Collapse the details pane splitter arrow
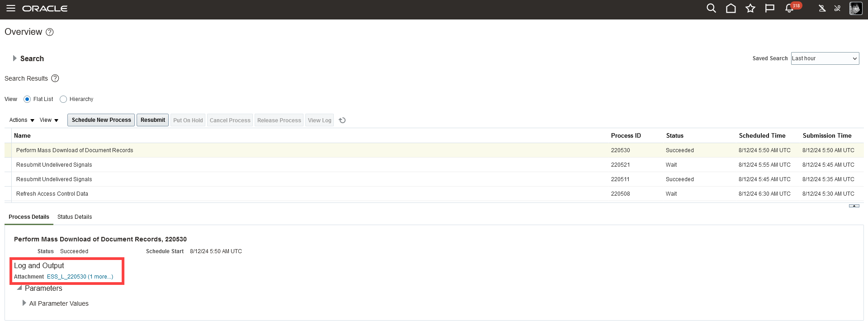The height and width of the screenshot is (327, 868). 854,206
